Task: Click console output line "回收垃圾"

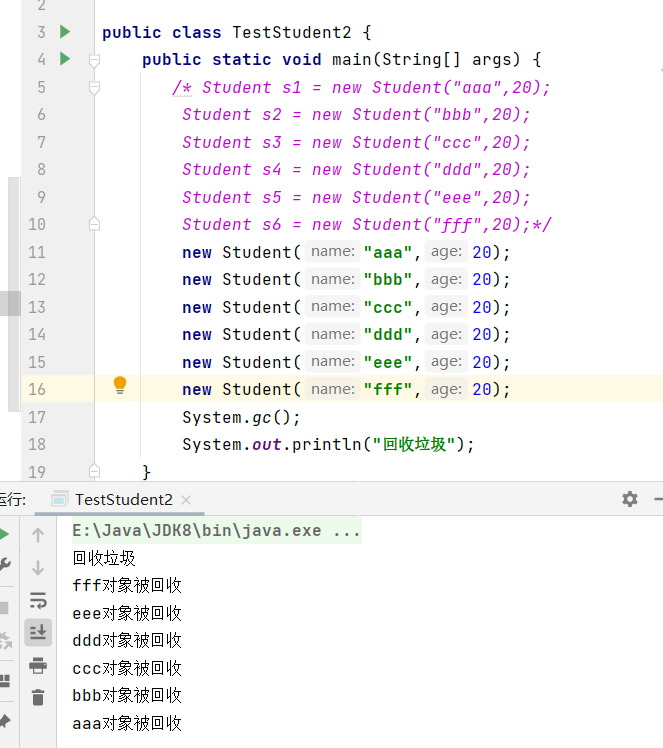Action: pos(104,558)
